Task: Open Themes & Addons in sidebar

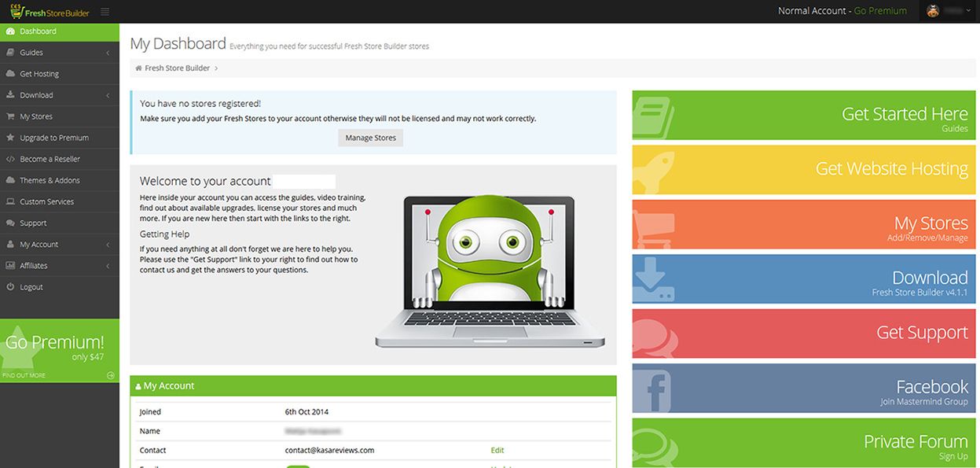Action: (x=60, y=180)
